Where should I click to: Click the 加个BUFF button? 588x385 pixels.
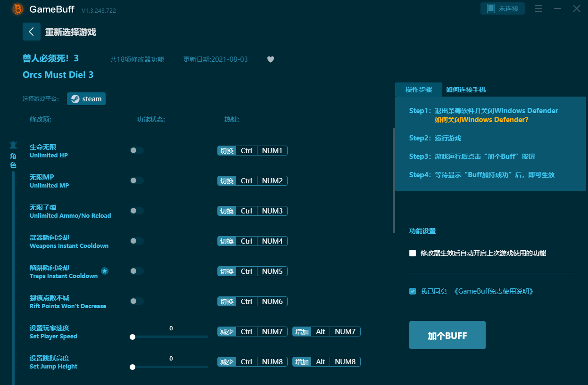pos(447,335)
